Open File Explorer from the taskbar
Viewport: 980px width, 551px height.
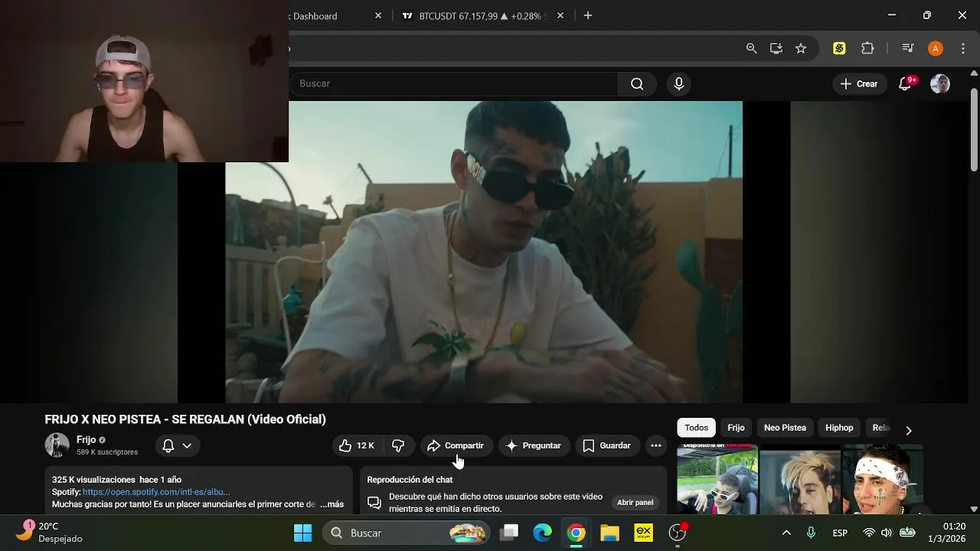point(609,533)
